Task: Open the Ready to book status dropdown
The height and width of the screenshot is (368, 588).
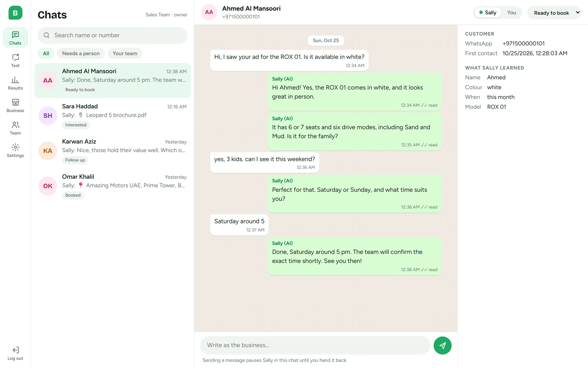Action: [x=554, y=13]
